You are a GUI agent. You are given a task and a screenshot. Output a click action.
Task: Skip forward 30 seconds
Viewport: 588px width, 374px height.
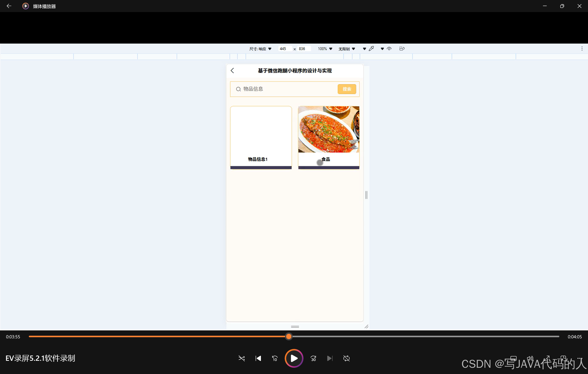[313, 358]
